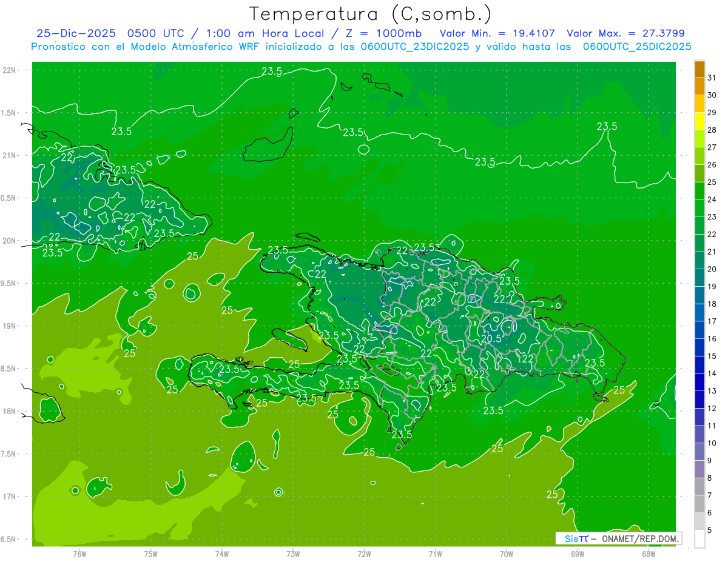Click legend value "12"
The width and height of the screenshot is (728, 562).
712,409
